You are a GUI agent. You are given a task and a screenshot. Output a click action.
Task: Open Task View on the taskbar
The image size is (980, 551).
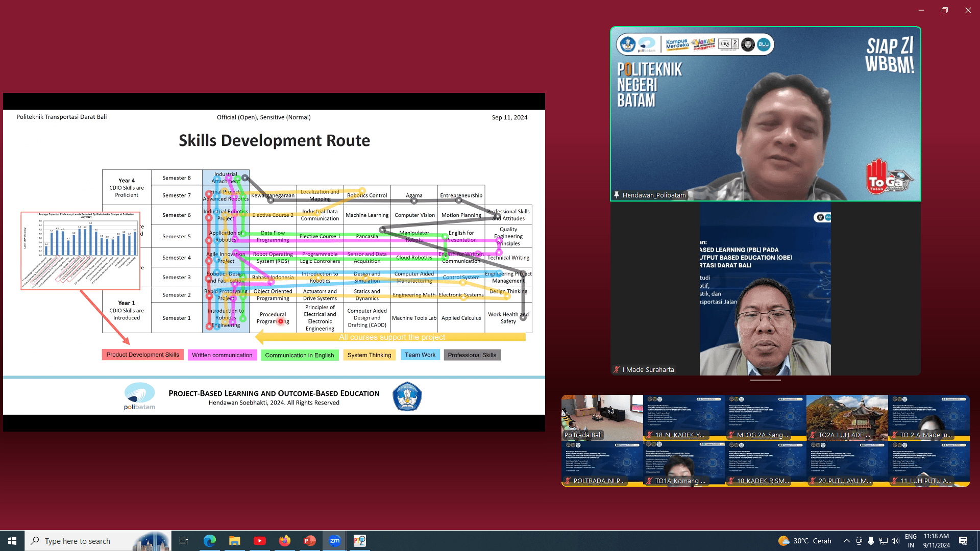point(184,541)
